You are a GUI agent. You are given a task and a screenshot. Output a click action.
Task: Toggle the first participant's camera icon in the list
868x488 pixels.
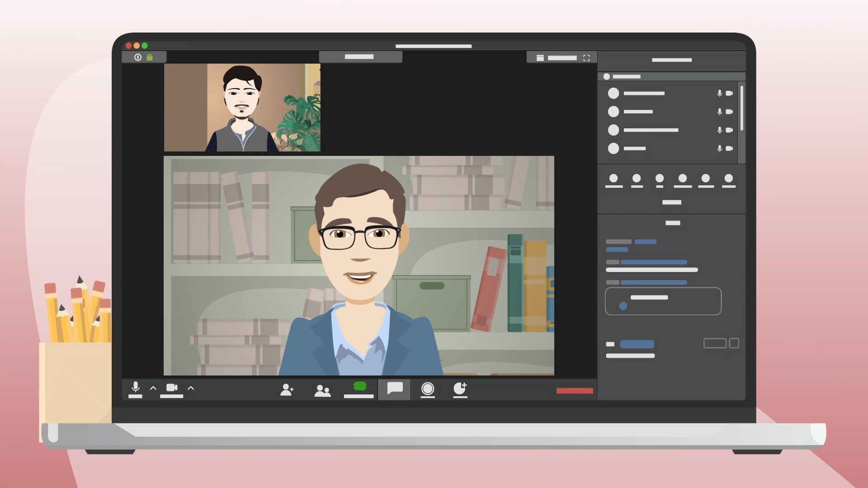click(729, 93)
